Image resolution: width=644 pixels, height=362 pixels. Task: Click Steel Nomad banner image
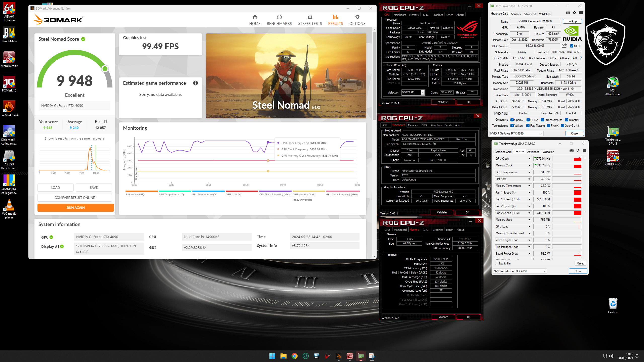(x=286, y=76)
